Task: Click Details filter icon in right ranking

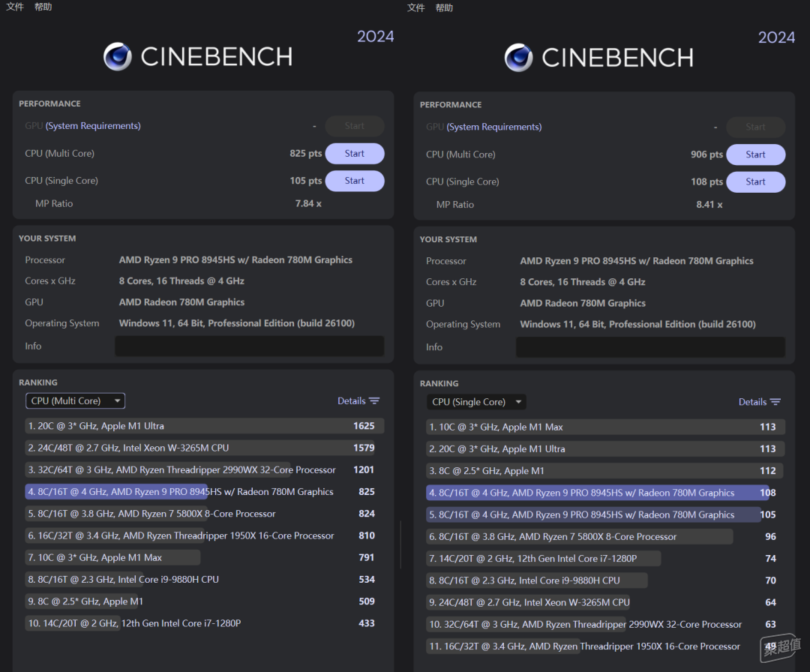Action: (775, 402)
